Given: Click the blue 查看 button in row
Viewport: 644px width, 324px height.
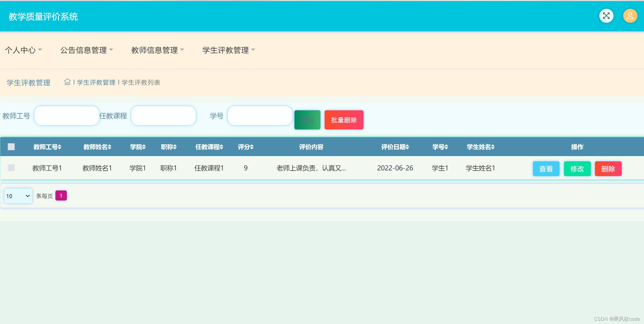Looking at the screenshot, I should click(x=546, y=169).
